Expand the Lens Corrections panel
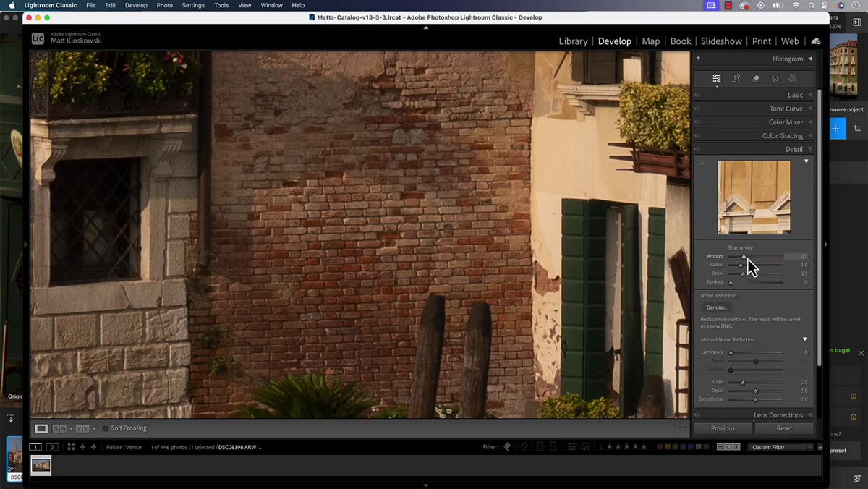 pyautogui.click(x=810, y=415)
